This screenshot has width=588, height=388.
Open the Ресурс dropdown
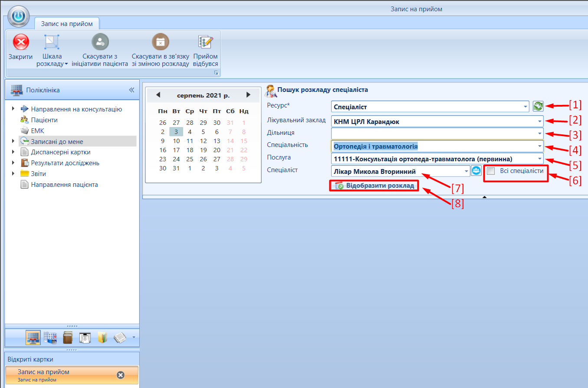526,107
